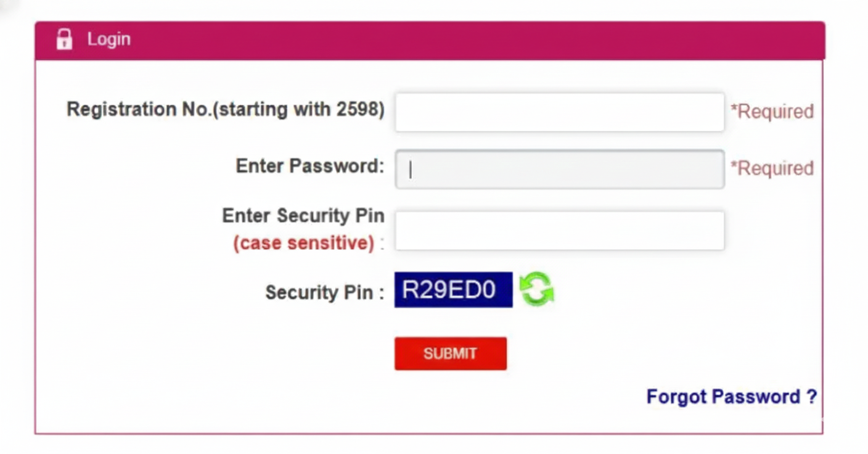Image resolution: width=868 pixels, height=454 pixels.
Task: Focus the Registration No. input field
Action: 559,112
